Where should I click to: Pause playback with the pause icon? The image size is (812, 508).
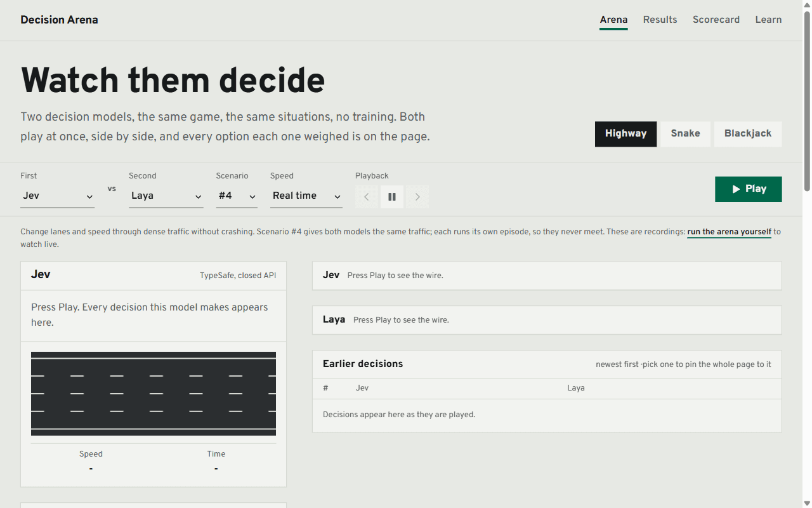click(x=392, y=197)
